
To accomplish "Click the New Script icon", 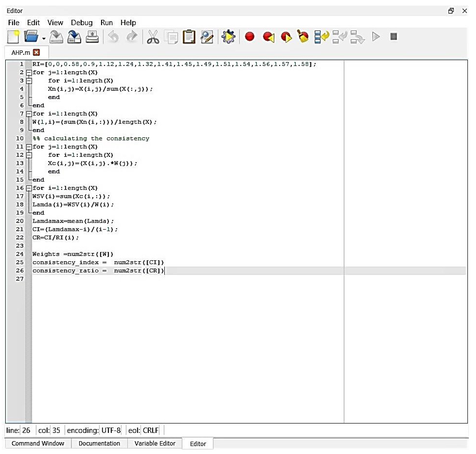I will click(x=13, y=37).
